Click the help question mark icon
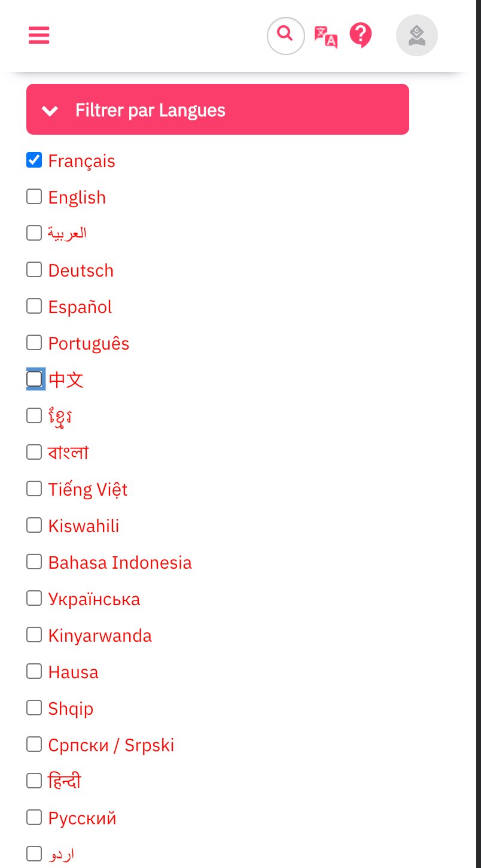 [x=361, y=35]
